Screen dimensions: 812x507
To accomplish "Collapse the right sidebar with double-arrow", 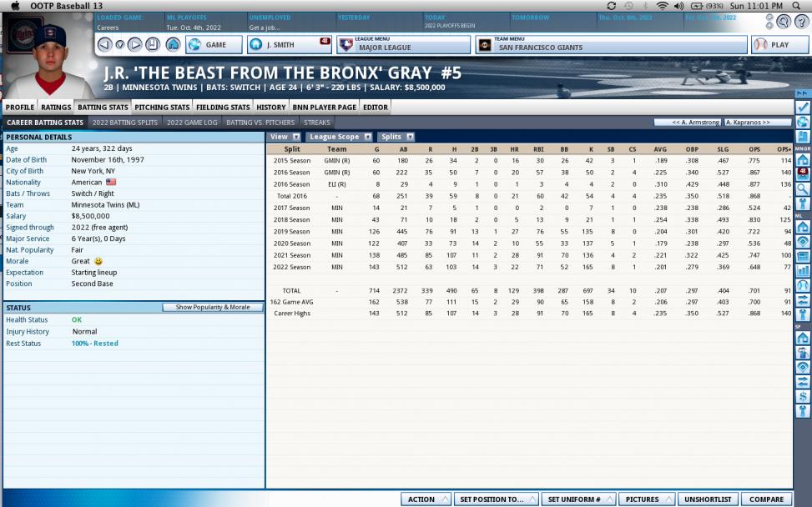I will point(803,93).
